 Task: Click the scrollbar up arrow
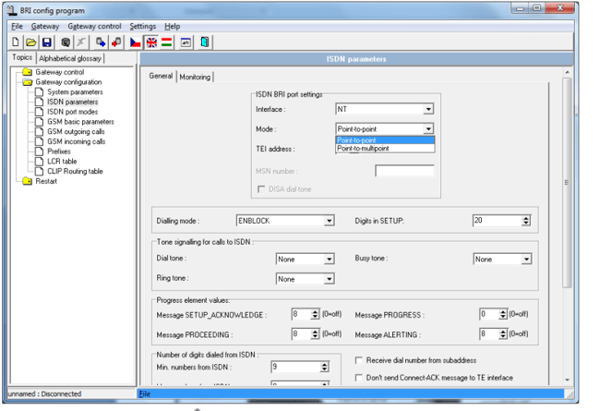(567, 72)
